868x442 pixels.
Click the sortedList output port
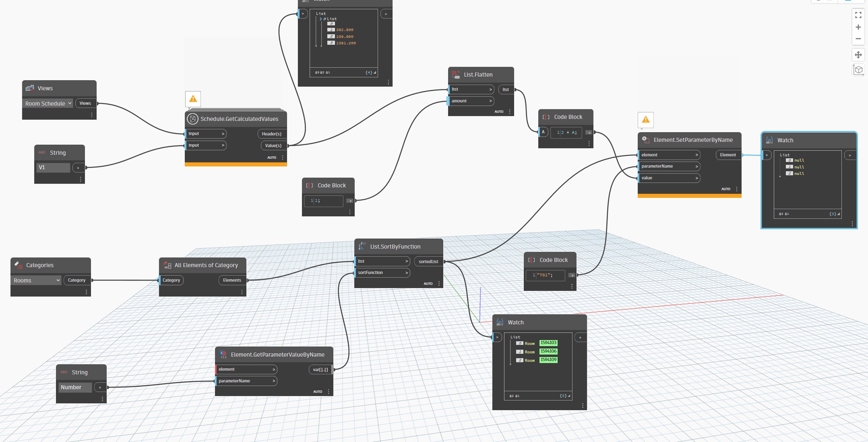coord(428,261)
